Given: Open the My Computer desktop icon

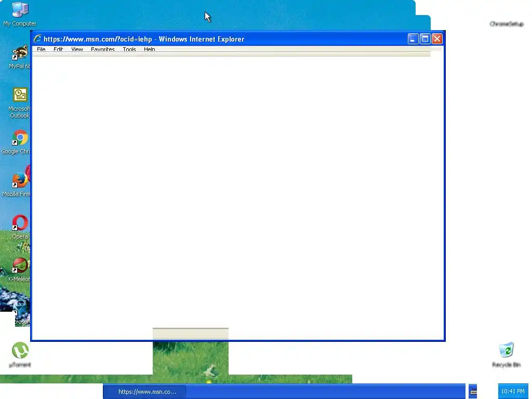Looking at the screenshot, I should [x=20, y=14].
